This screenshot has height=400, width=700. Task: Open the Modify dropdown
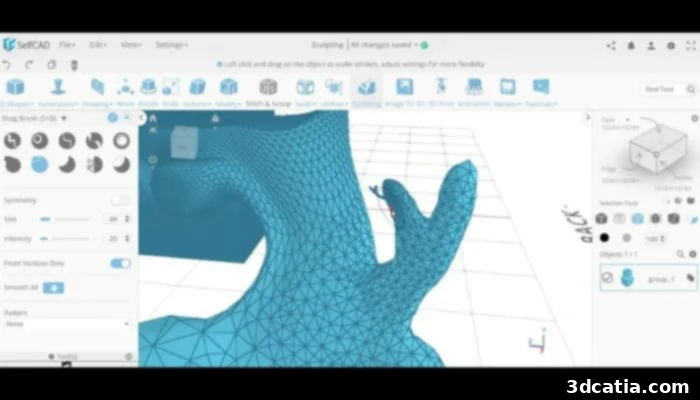coord(229,92)
